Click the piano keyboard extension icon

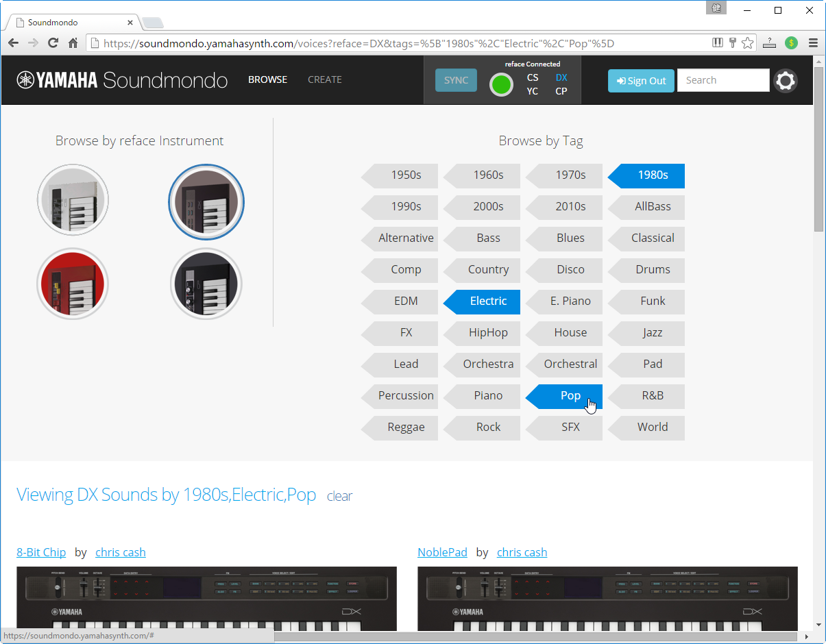(718, 42)
